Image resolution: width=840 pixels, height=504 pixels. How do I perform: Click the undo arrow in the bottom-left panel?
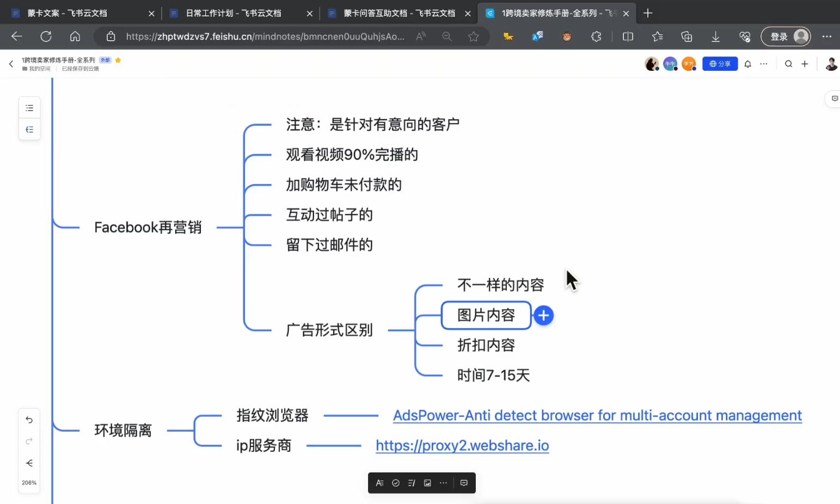pyautogui.click(x=29, y=420)
